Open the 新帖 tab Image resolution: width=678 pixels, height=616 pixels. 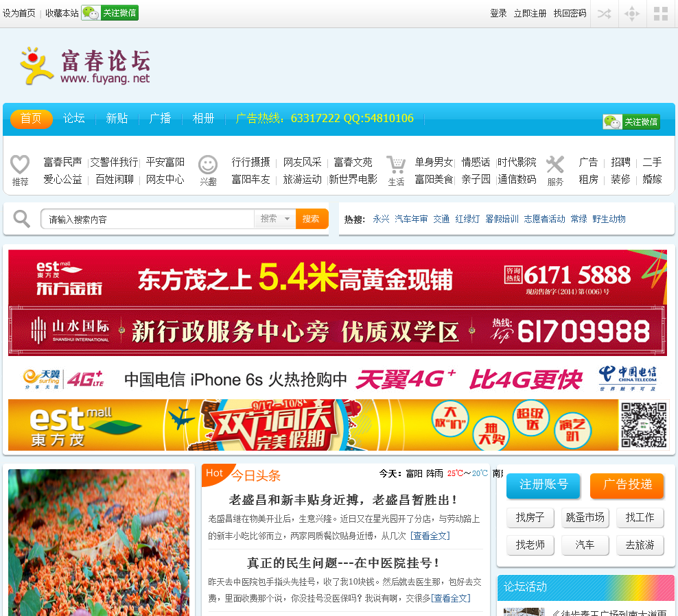pyautogui.click(x=117, y=119)
